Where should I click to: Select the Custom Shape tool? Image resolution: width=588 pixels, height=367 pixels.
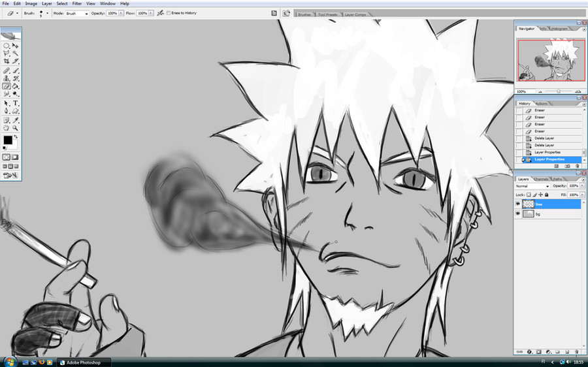point(16,111)
